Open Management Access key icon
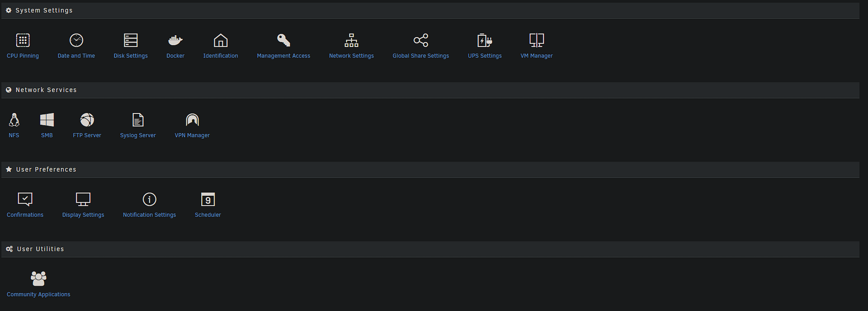This screenshot has width=868, height=311. click(283, 40)
